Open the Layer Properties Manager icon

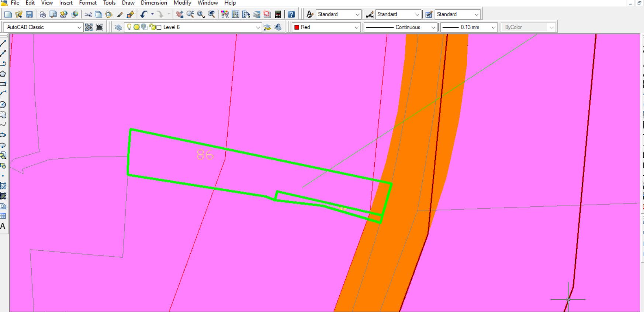118,27
